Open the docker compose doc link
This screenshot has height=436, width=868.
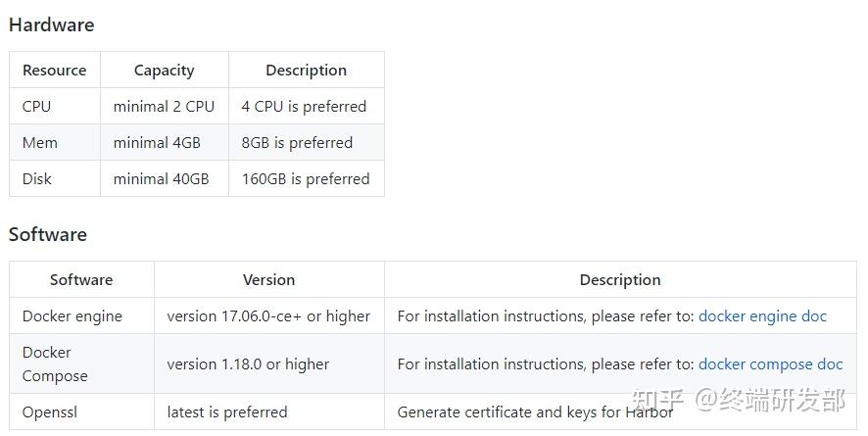770,364
